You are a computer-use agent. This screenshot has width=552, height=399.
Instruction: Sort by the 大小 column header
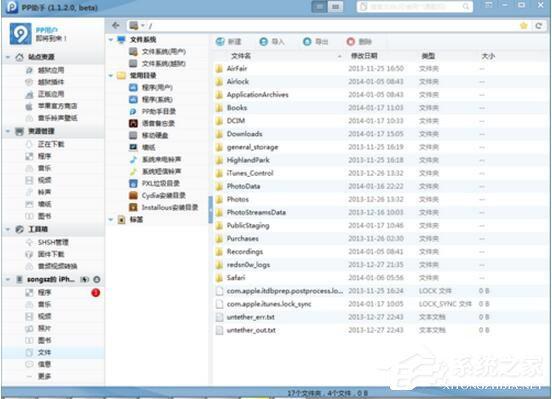click(488, 56)
